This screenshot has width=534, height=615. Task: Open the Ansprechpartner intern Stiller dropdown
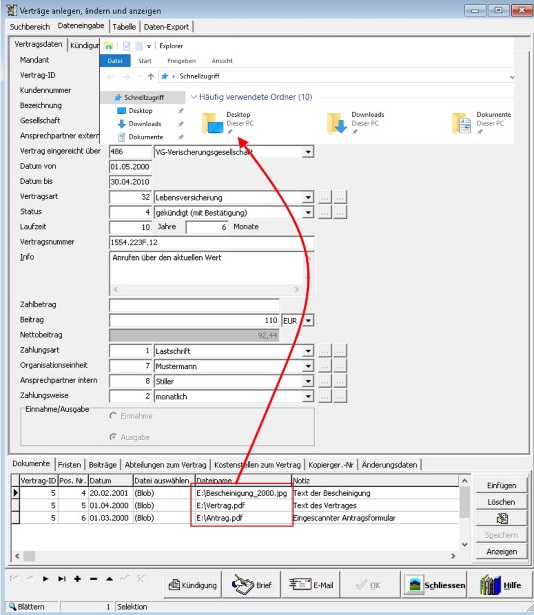click(x=308, y=381)
